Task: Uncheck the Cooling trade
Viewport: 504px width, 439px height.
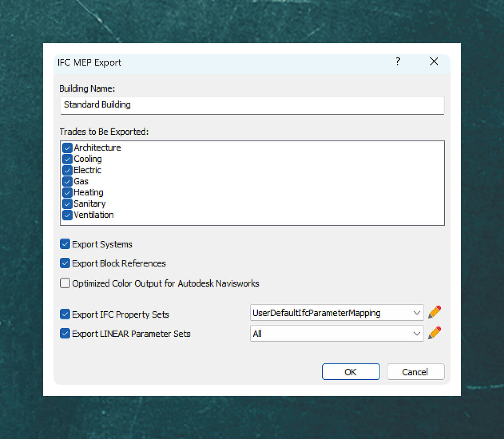Action: (x=67, y=159)
